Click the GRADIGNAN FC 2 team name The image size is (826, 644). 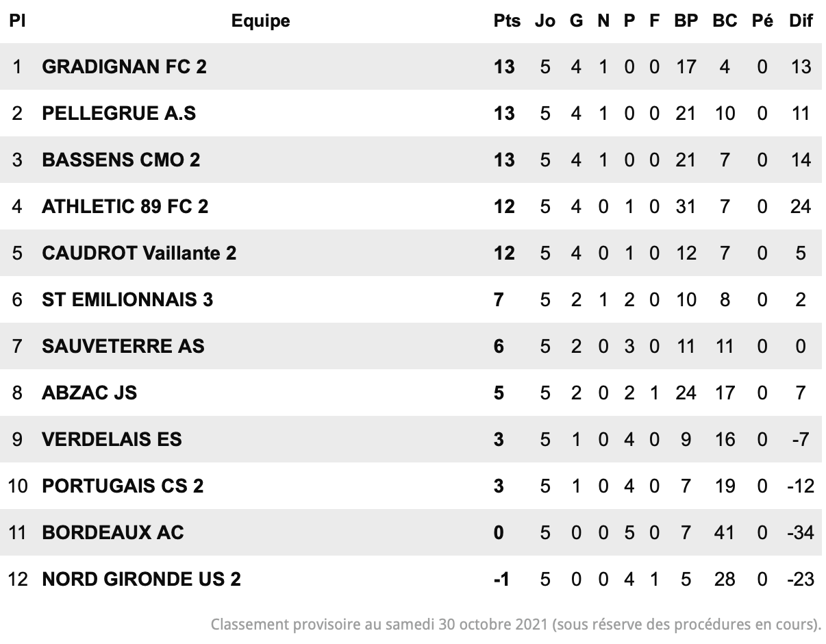(x=124, y=66)
